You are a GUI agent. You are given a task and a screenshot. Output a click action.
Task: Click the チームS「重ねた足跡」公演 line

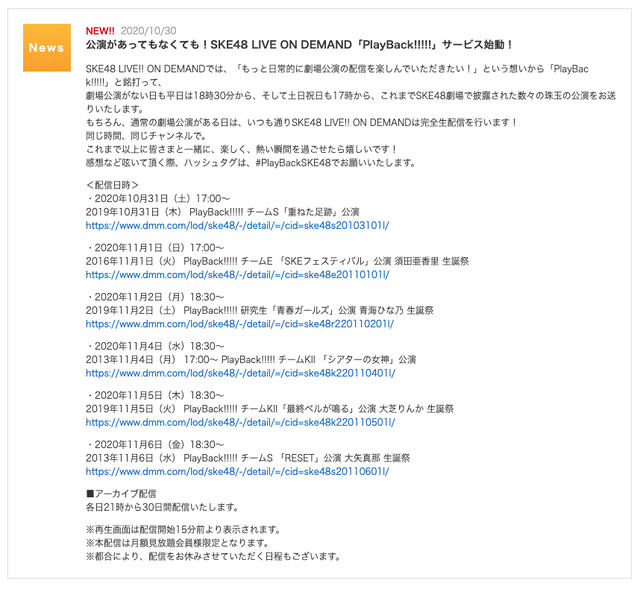pyautogui.click(x=222, y=212)
